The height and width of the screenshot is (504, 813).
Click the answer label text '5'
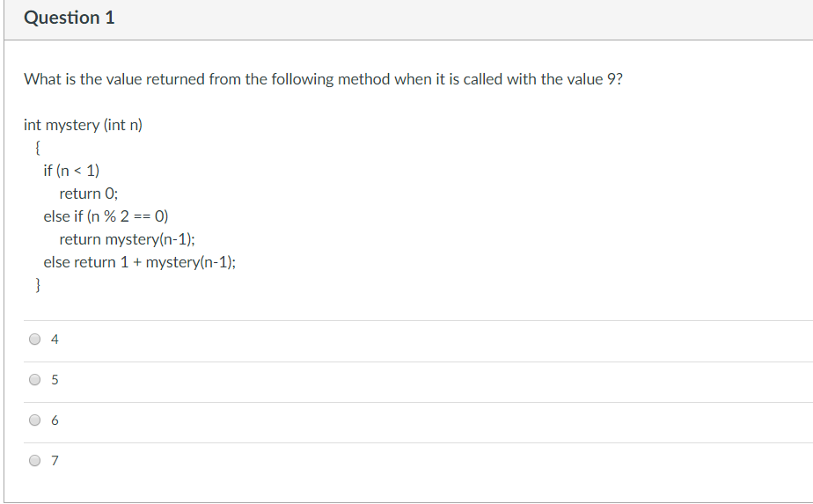pyautogui.click(x=55, y=381)
